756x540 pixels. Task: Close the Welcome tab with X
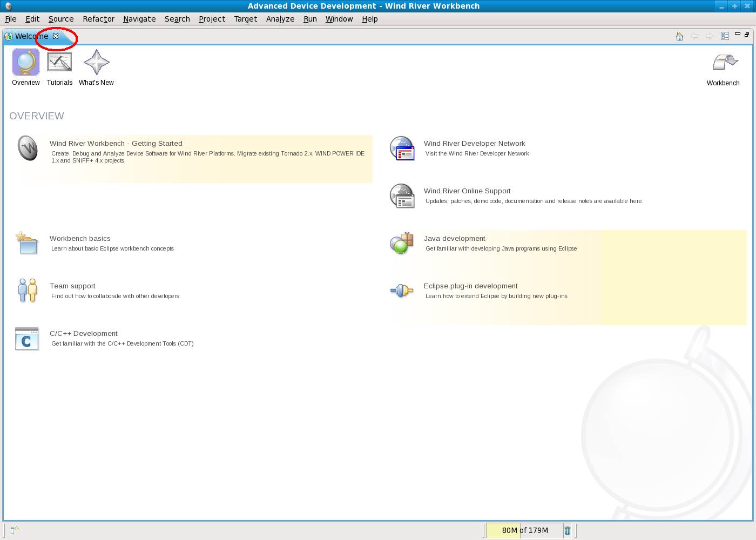56,36
